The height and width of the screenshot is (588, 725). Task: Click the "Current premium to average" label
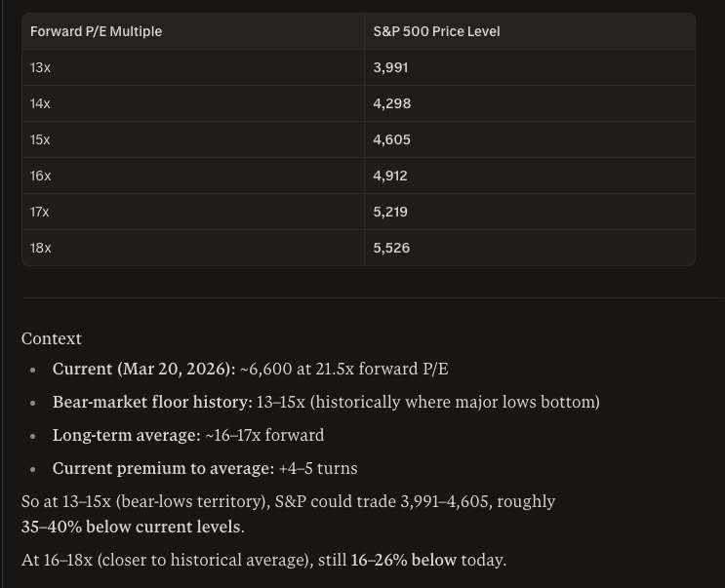[x=163, y=468]
